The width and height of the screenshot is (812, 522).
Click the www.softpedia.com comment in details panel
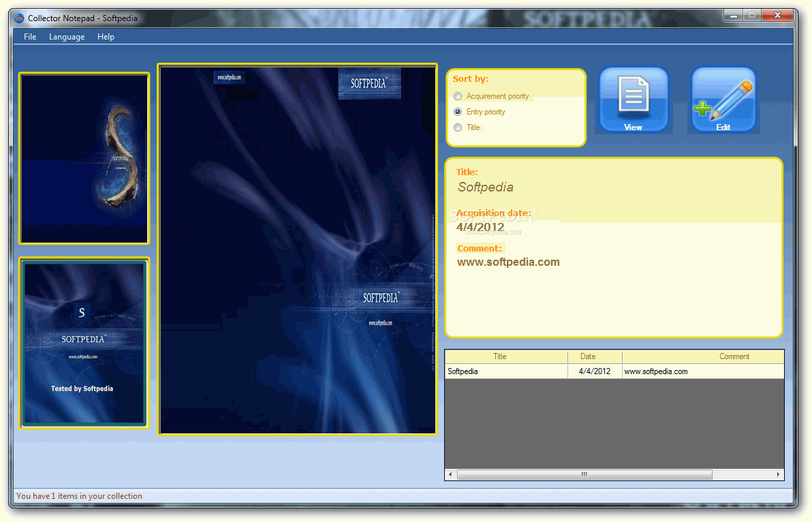pyautogui.click(x=508, y=262)
